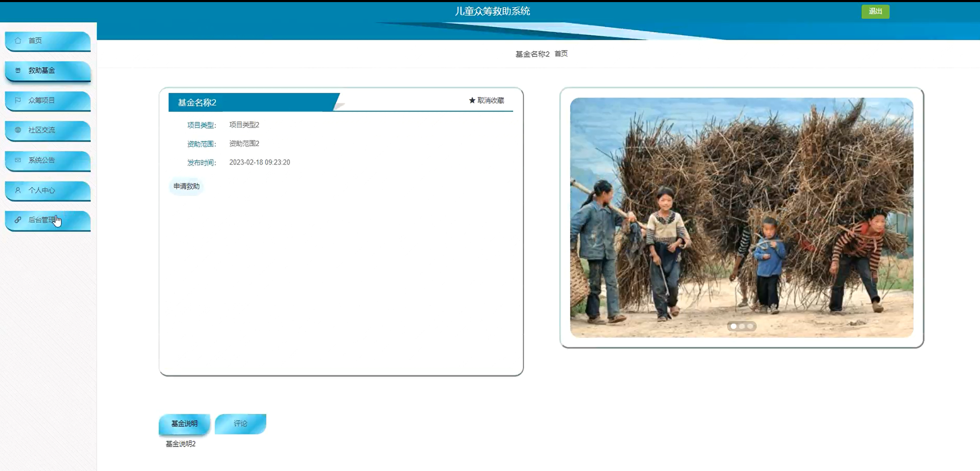Click the 项目类型2 value text

click(244, 125)
